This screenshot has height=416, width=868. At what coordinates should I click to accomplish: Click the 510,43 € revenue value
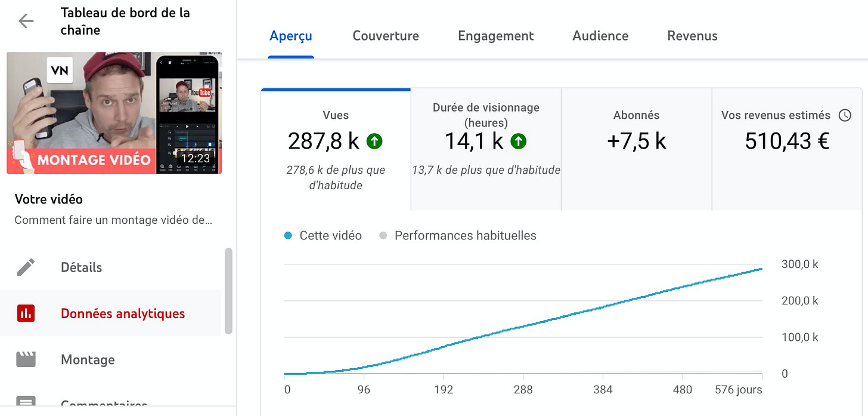(x=787, y=141)
